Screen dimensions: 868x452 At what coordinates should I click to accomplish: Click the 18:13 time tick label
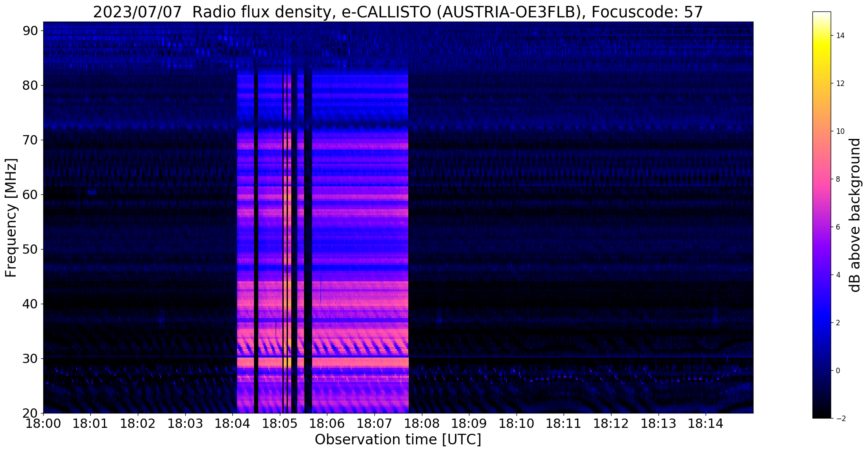point(659,424)
